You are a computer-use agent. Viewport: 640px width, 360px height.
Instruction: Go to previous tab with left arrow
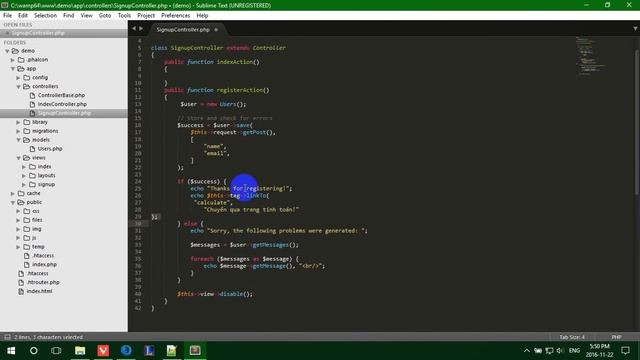134,29
